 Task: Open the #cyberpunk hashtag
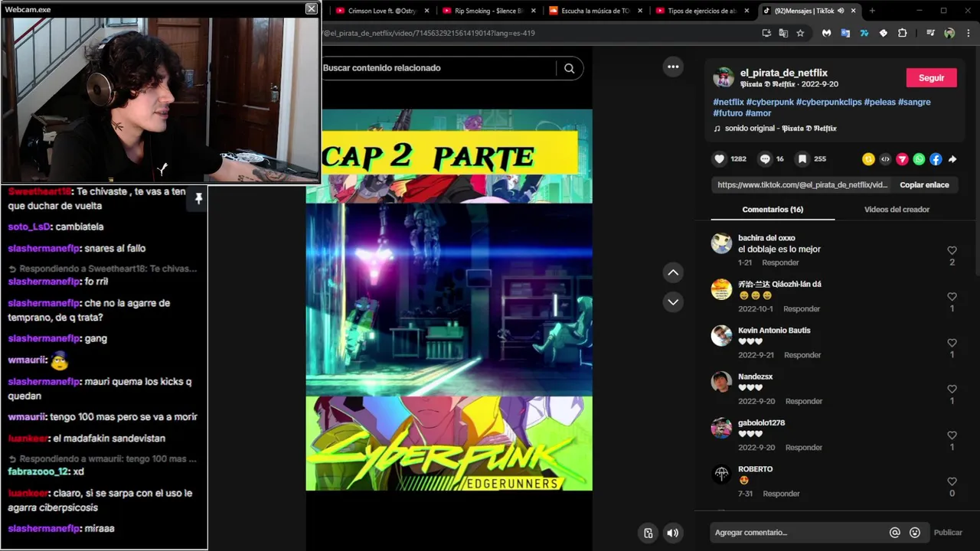tap(769, 102)
